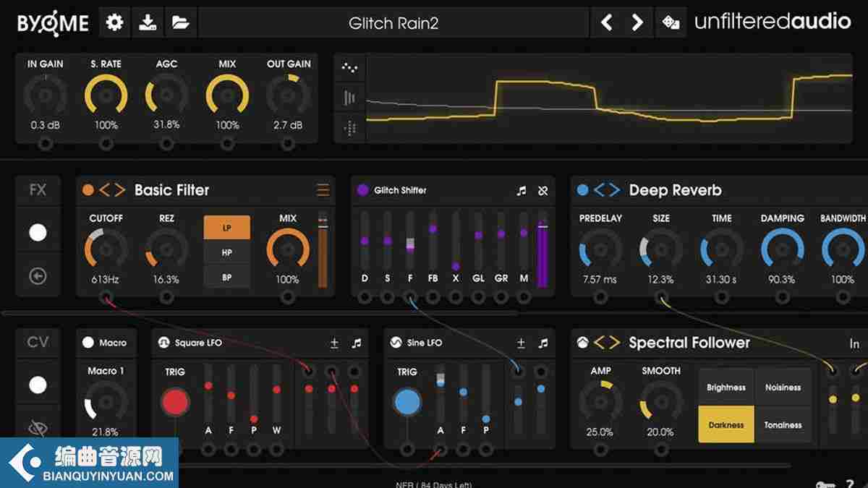This screenshot has height=488, width=868.
Task: Click the save preset download icon
Action: pos(148,22)
